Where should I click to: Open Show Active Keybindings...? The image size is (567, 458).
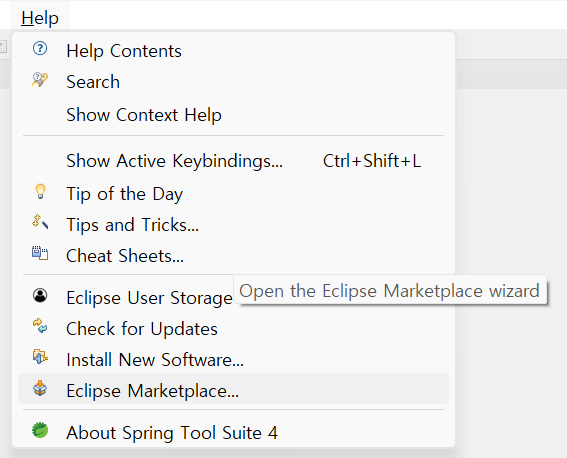pyautogui.click(x=234, y=161)
